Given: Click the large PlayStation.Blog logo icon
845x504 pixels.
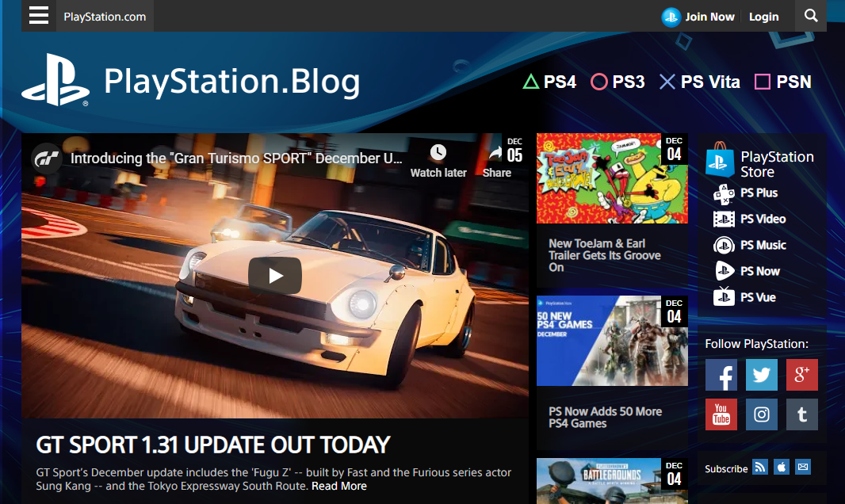Looking at the screenshot, I should (55, 80).
